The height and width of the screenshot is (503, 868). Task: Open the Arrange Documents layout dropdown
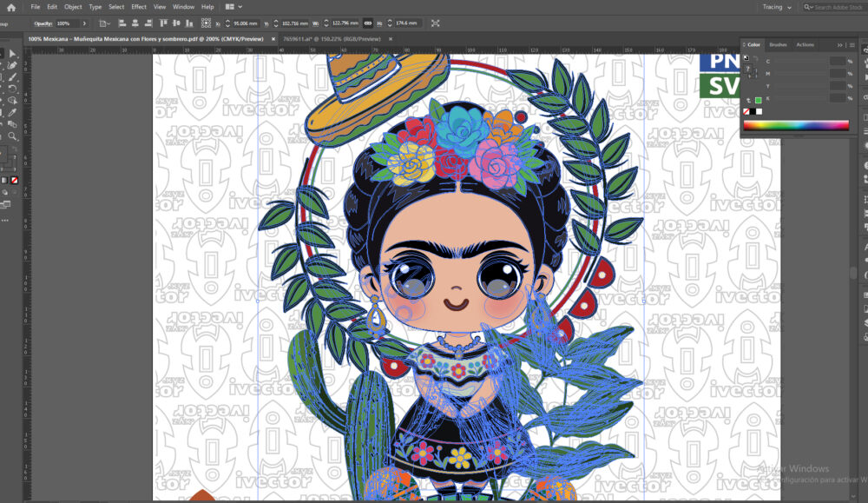(x=234, y=7)
